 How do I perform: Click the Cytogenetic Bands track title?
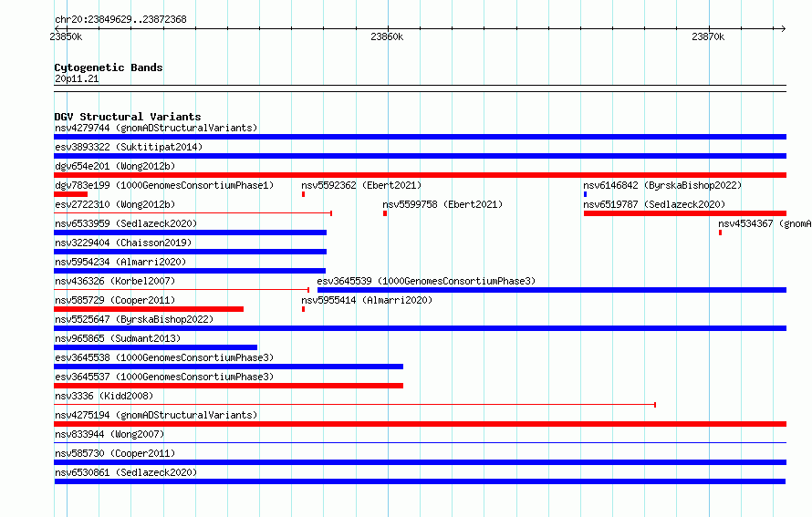109,67
